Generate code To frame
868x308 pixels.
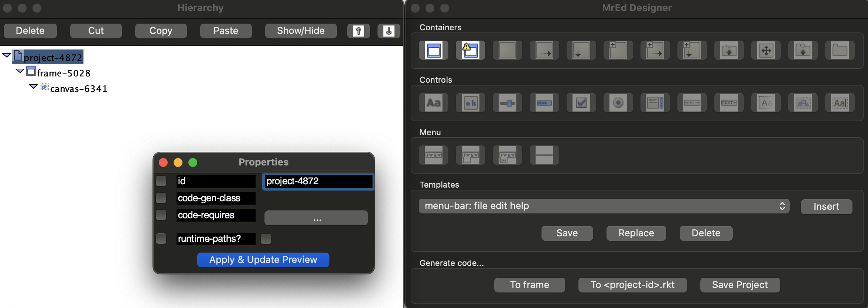(x=530, y=285)
